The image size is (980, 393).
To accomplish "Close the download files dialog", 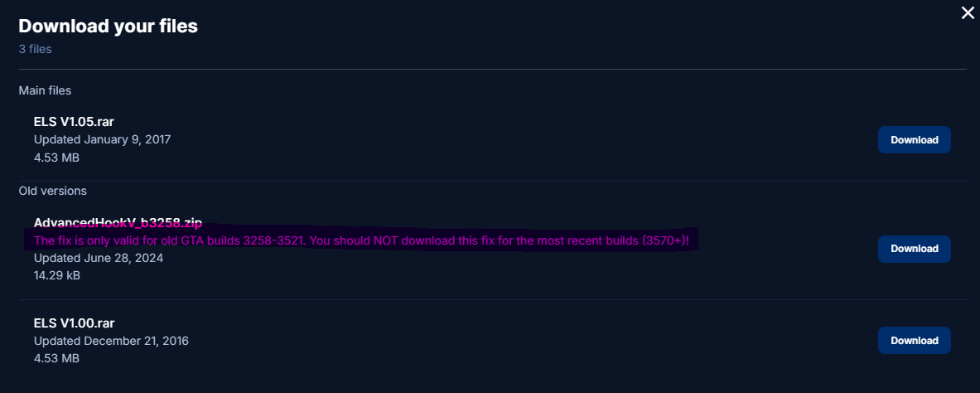I will point(967,12).
